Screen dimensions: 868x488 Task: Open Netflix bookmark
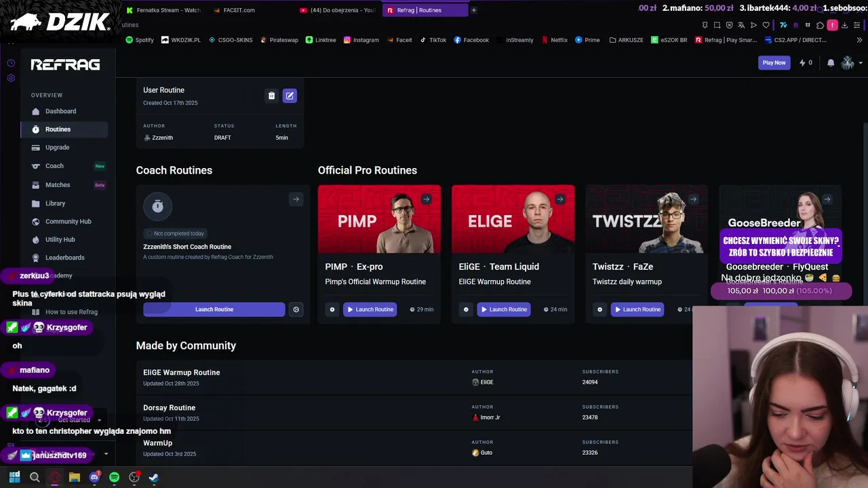pyautogui.click(x=555, y=40)
